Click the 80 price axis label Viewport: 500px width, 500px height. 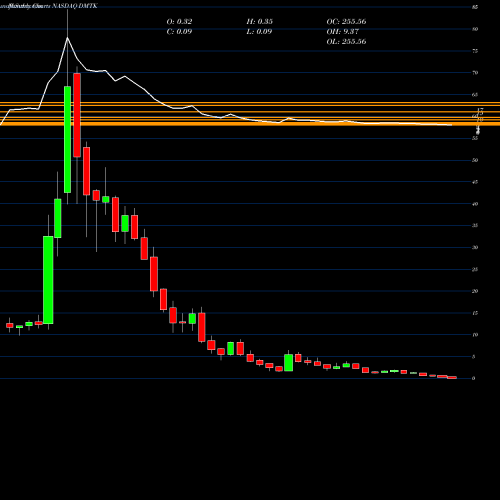click(475, 29)
